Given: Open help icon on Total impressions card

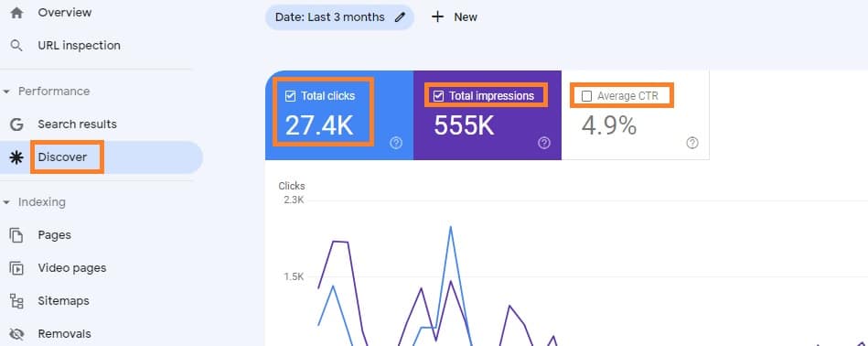Looking at the screenshot, I should pos(544,144).
